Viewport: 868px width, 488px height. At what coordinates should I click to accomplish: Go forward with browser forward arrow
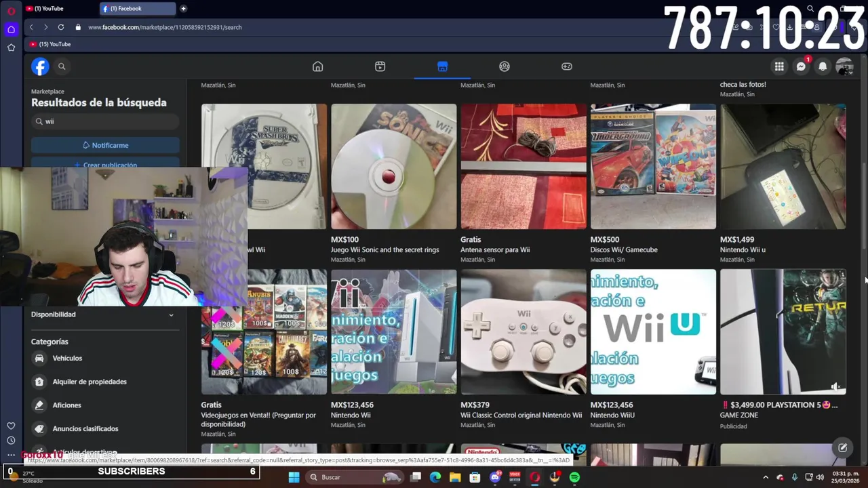[45, 27]
